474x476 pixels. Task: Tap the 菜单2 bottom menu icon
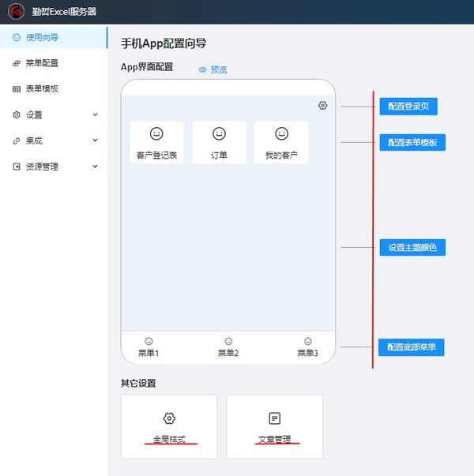coord(228,342)
